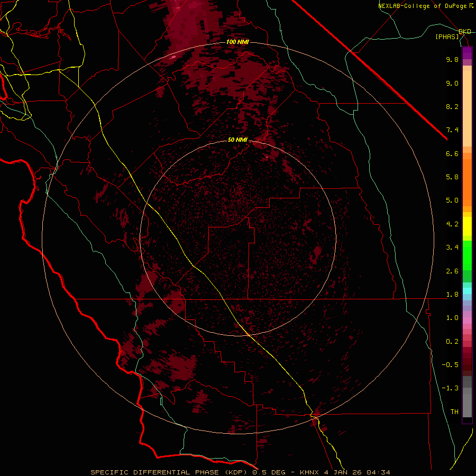The width and height of the screenshot is (476, 476).
Task: Click the TH threshold label on scale
Action: pyautogui.click(x=454, y=412)
